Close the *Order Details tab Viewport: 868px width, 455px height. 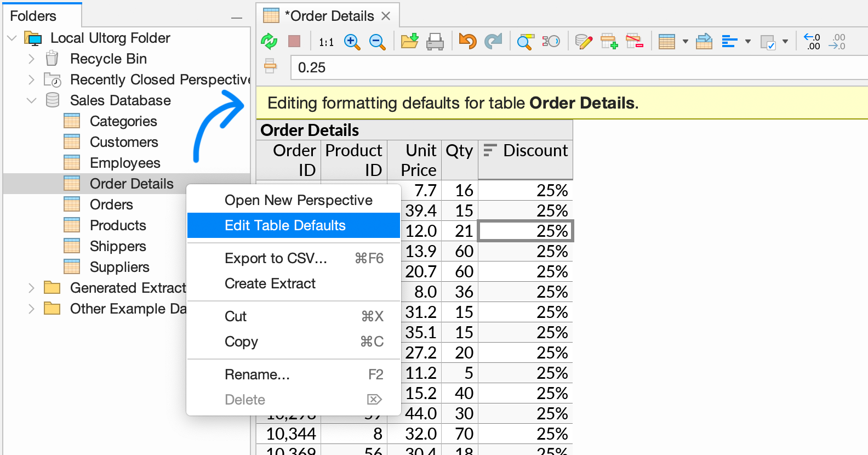pos(386,16)
